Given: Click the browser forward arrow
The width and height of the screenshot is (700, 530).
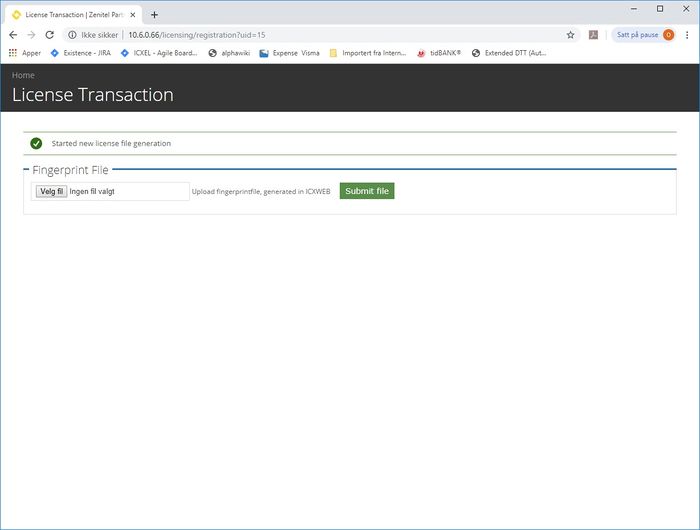Looking at the screenshot, I should click(x=31, y=35).
